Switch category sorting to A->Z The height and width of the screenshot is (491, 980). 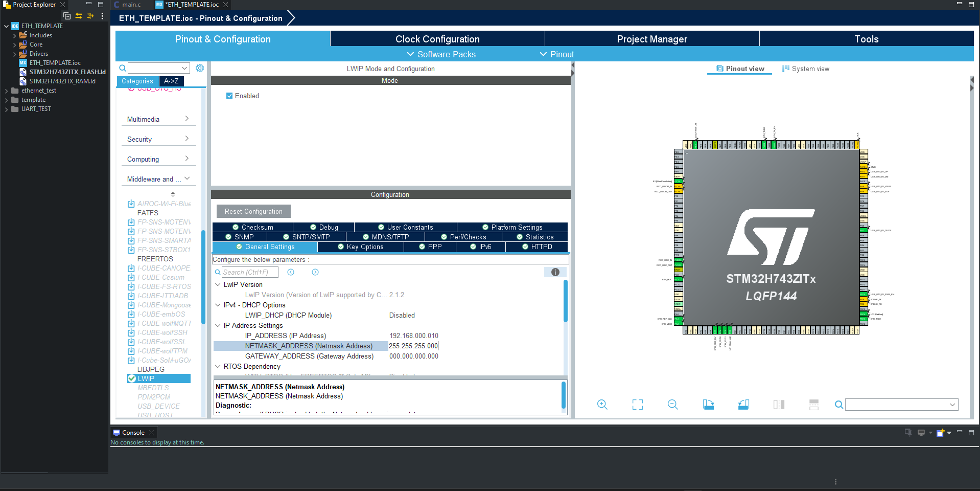point(171,81)
